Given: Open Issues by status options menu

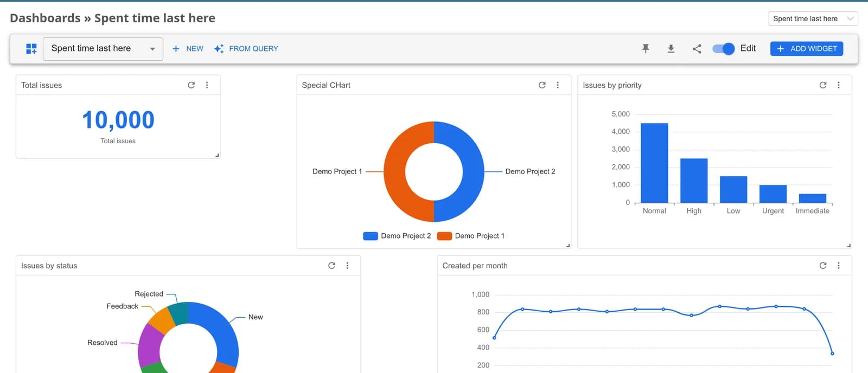Looking at the screenshot, I should 348,266.
